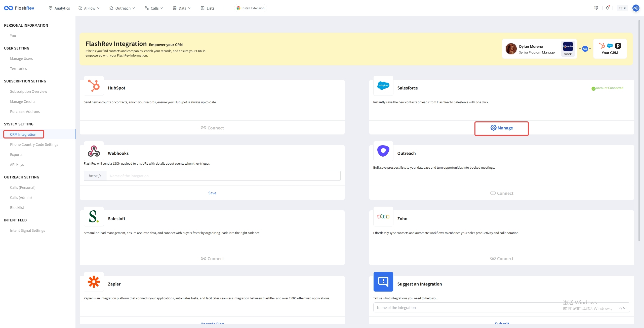This screenshot has width=644, height=328.
Task: Click the Zapier asterisk logo
Action: (94, 282)
